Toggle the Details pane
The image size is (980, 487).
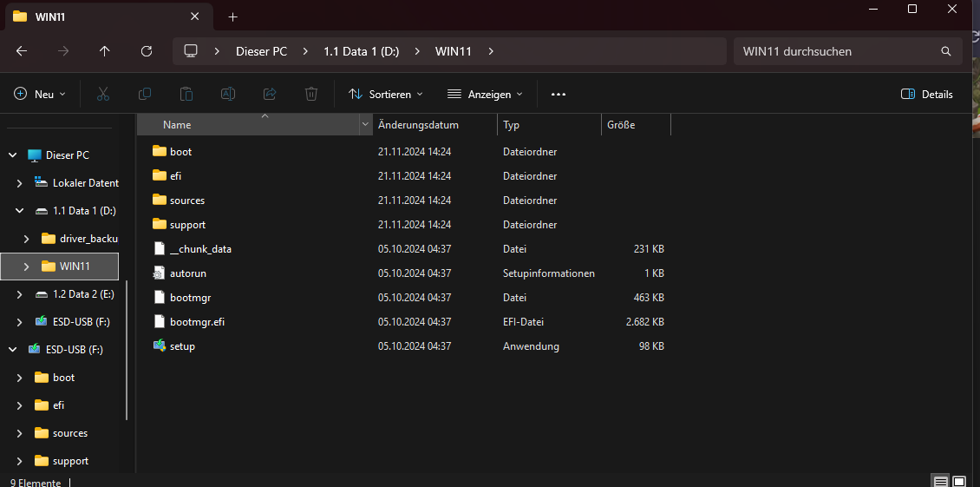(927, 94)
